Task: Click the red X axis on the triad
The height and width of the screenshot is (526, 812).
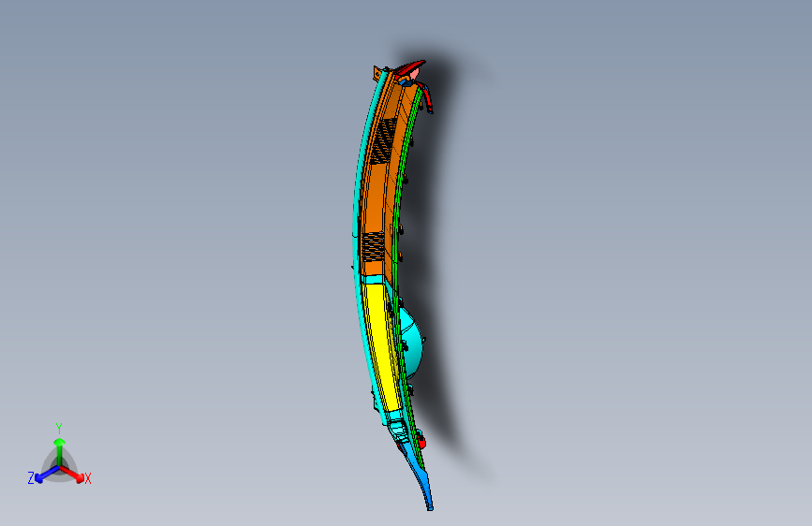Action: [72, 474]
